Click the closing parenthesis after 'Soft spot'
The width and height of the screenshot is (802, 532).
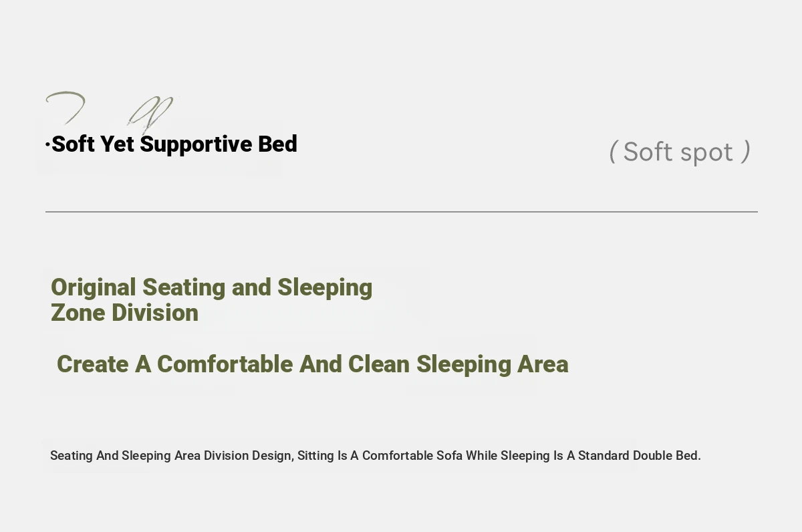click(747, 152)
